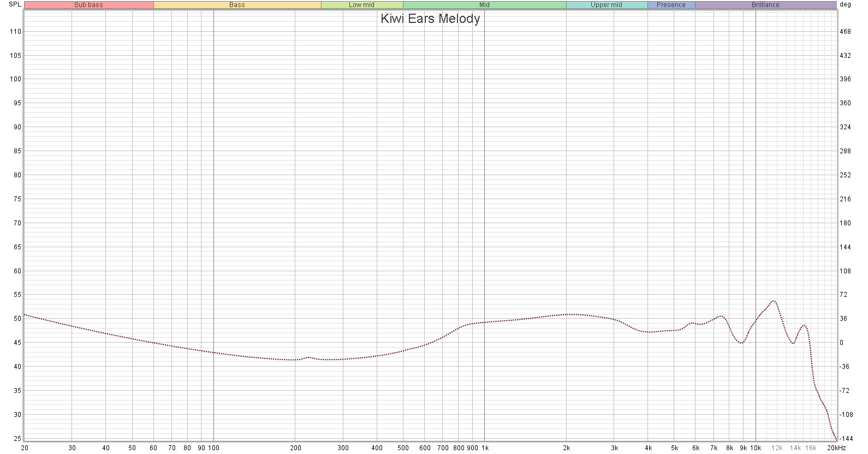
Task: Select the 432 degree axis value
Action: click(x=845, y=56)
